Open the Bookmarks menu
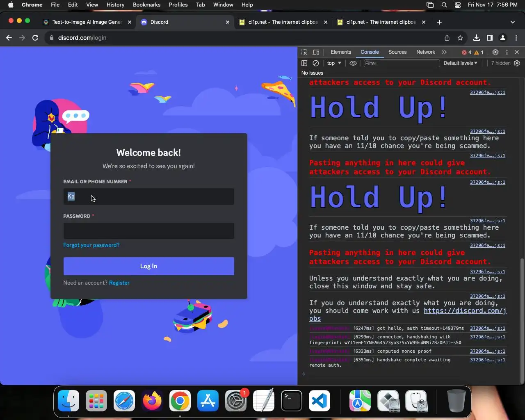The image size is (525, 420). click(146, 5)
